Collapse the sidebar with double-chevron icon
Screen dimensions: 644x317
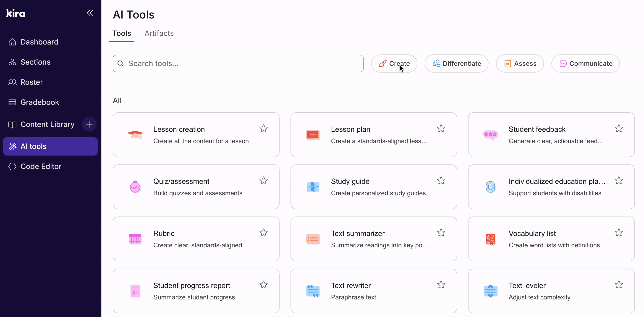pyautogui.click(x=90, y=13)
